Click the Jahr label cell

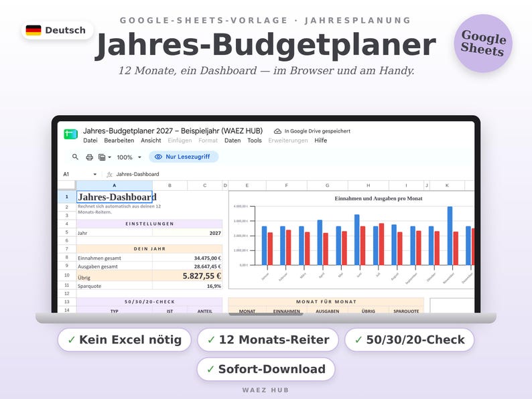pyautogui.click(x=115, y=233)
